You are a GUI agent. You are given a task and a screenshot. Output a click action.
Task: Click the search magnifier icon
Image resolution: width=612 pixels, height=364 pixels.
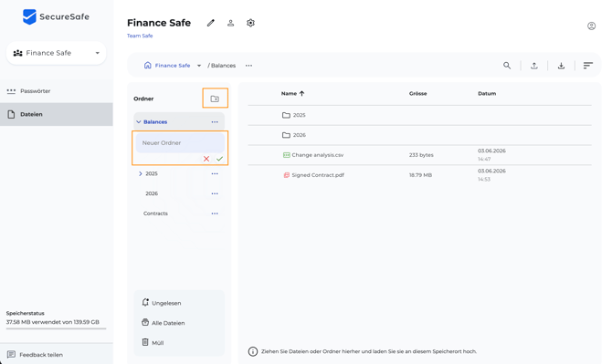[507, 66]
